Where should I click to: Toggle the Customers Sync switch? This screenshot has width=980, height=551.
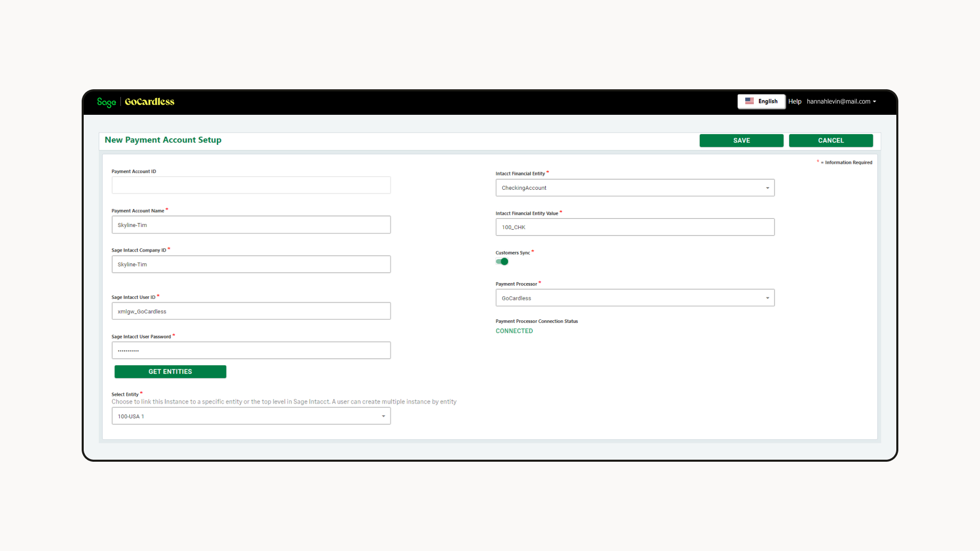(x=502, y=262)
